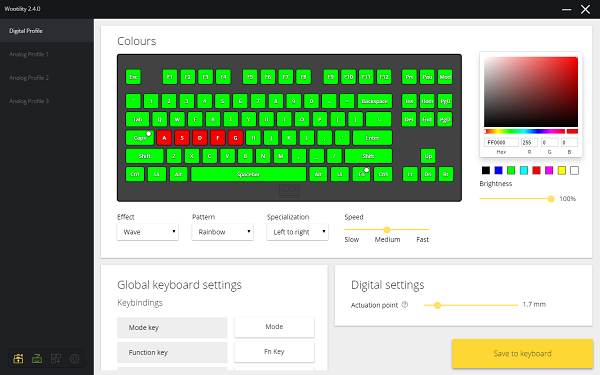Switch to Analog Profile 3
Screen dimensions: 600x375
(x=29, y=101)
